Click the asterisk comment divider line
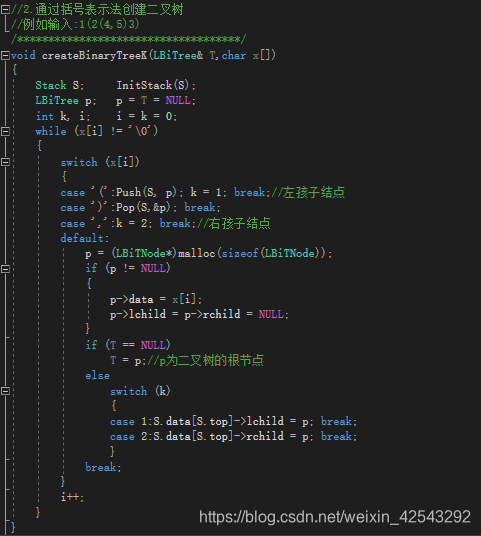 [x=128, y=39]
